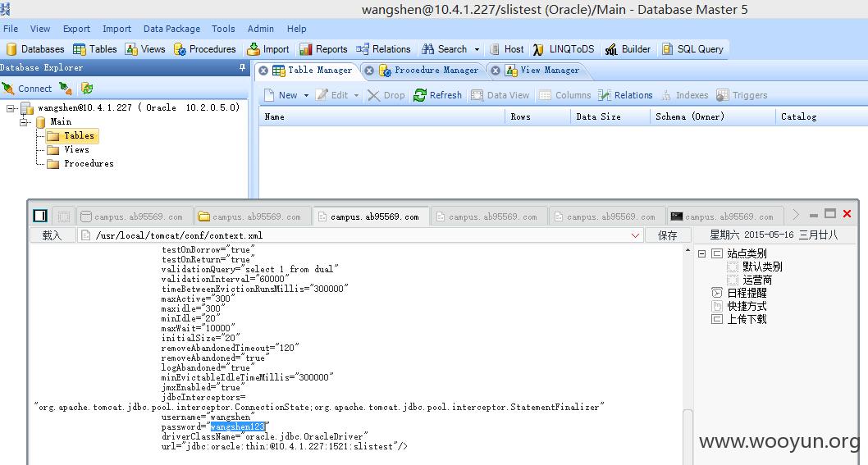
Task: Close the Procedure Manager tab
Action: tap(369, 71)
